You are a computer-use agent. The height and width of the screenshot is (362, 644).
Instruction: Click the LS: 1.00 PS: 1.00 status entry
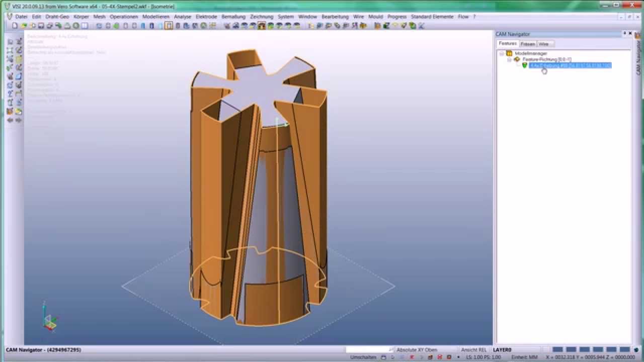[483, 357]
